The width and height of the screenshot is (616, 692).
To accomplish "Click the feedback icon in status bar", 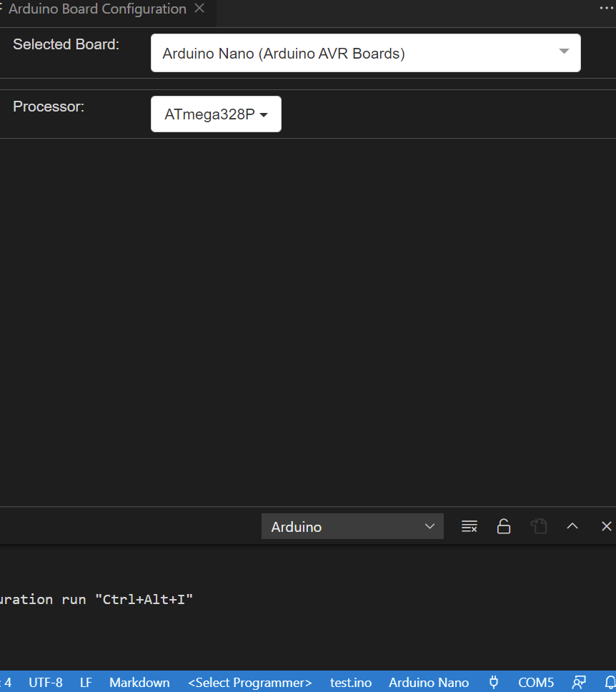I will (x=579, y=682).
